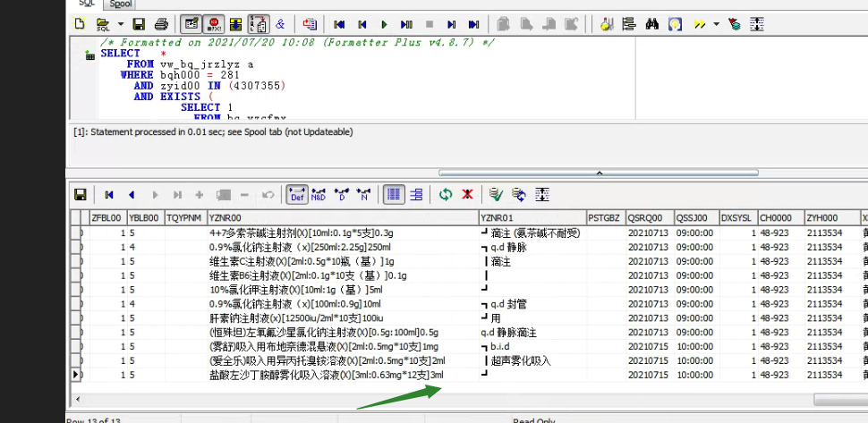Click the rollback database arrows icon
868x423 pixels.
pyautogui.click(x=519, y=195)
